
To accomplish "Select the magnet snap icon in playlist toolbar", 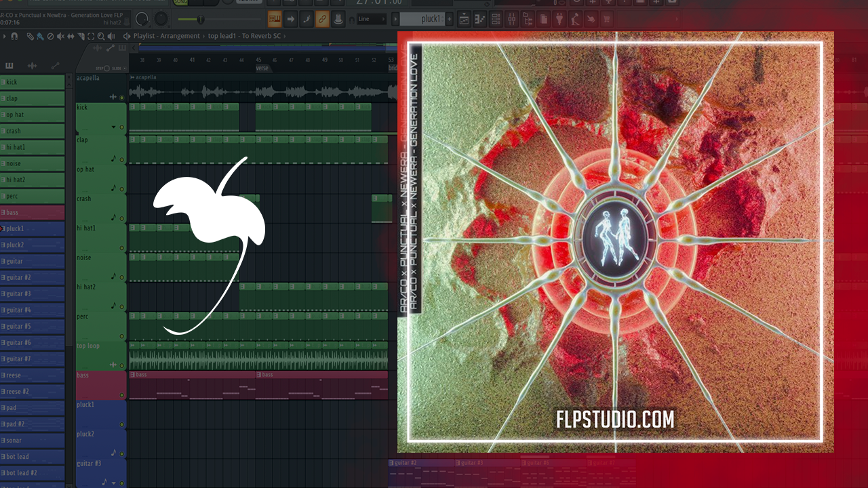I will coord(14,37).
